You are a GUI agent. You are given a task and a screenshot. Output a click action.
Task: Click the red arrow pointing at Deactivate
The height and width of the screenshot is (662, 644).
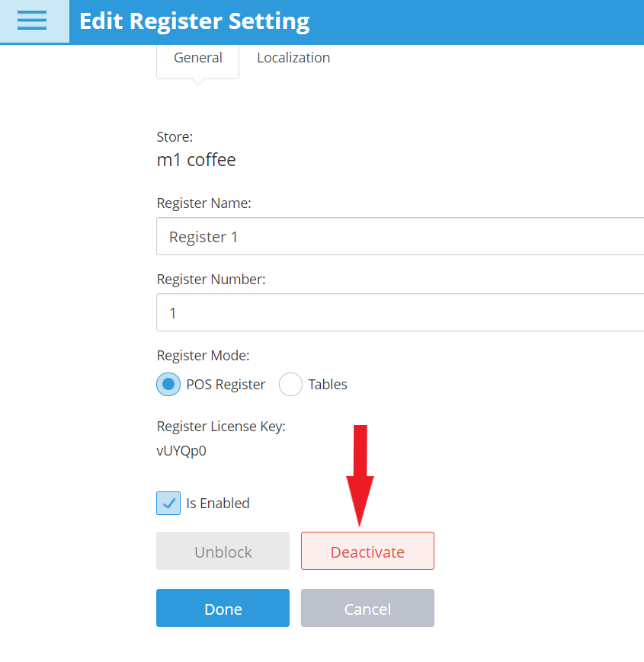(x=360, y=475)
